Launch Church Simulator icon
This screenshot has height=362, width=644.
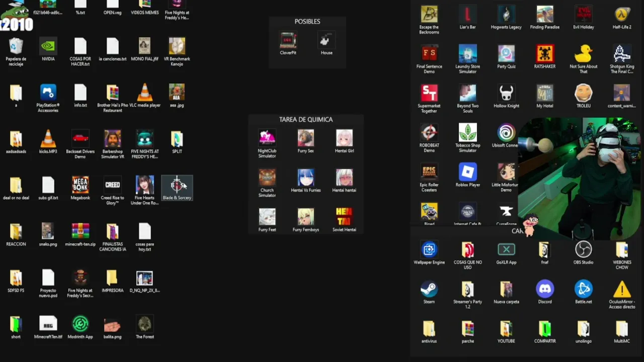click(267, 177)
